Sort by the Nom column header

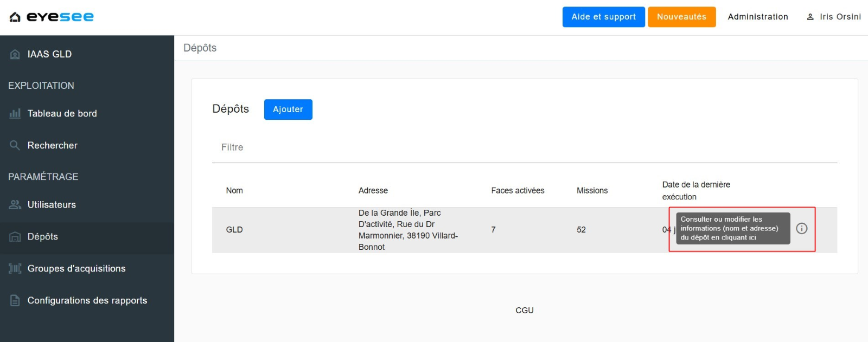(234, 191)
